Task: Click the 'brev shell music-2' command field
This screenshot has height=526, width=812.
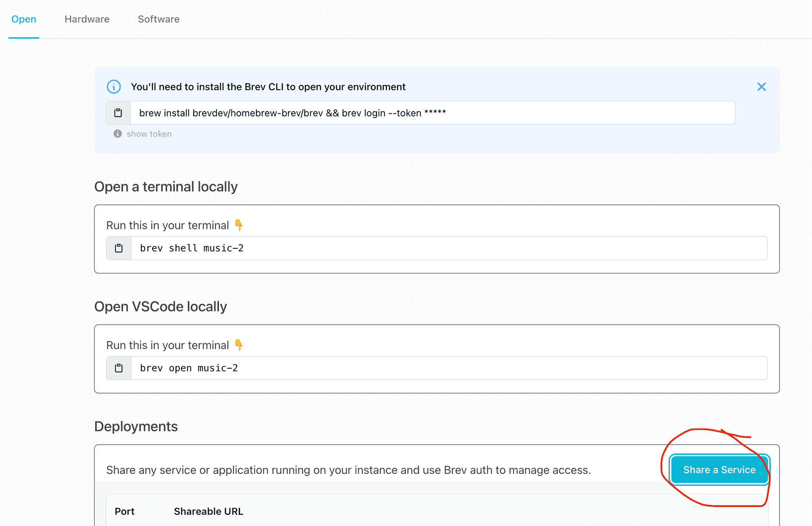Action: (x=448, y=248)
